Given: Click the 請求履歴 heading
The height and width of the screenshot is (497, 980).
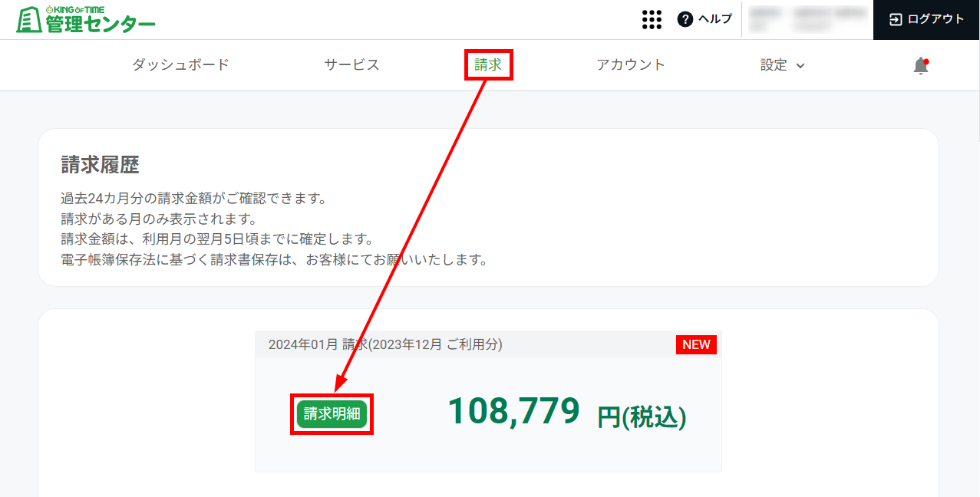Looking at the screenshot, I should point(100,165).
